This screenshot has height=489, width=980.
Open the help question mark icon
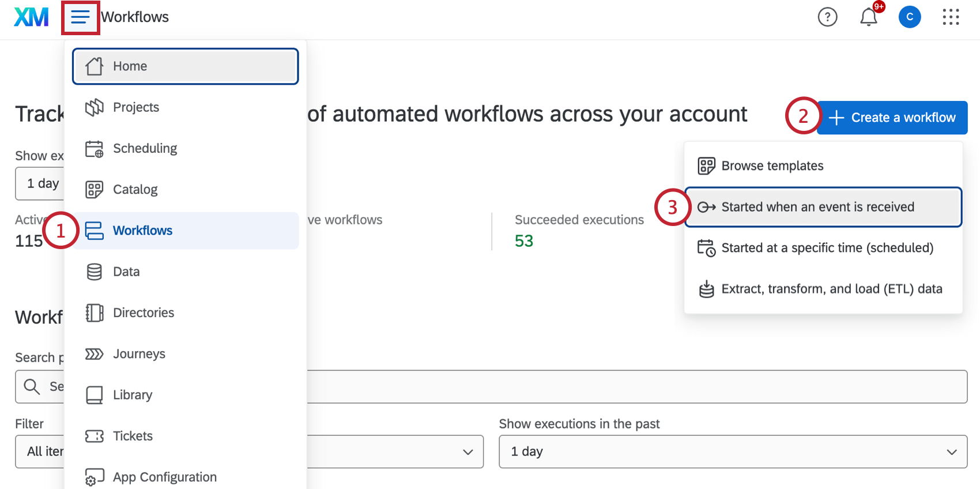(827, 17)
